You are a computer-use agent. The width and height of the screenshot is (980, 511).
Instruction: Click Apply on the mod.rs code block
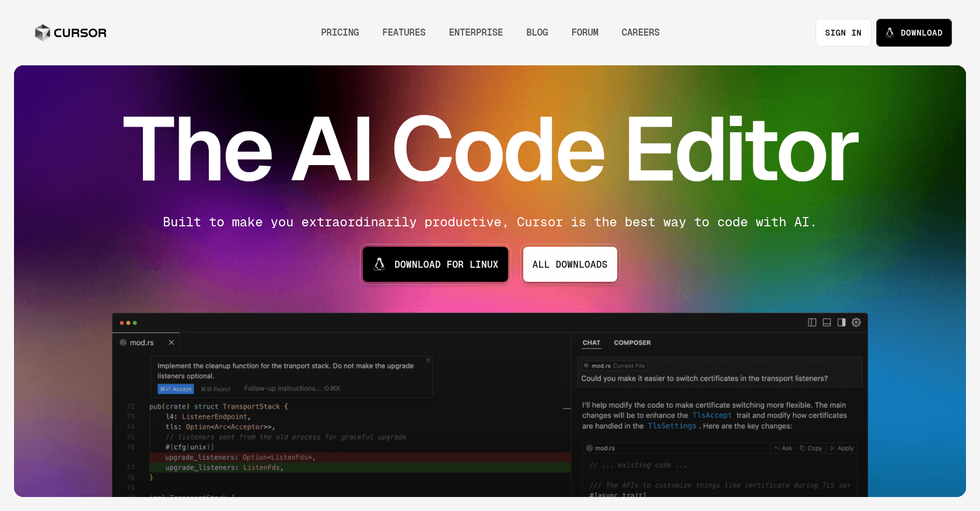[842, 448]
